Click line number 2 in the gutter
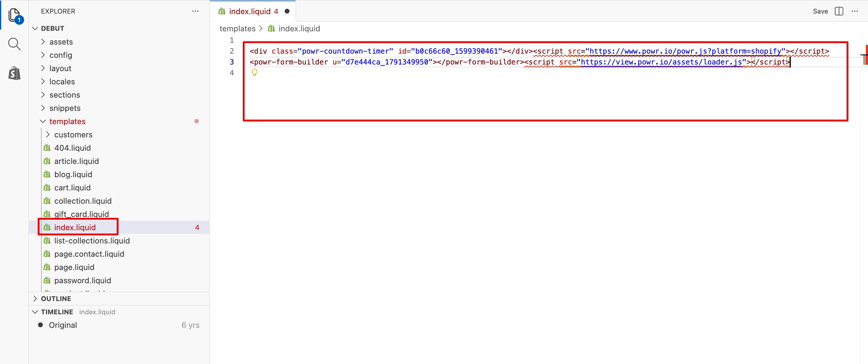Viewport: 868px width, 364px height. coord(232,51)
